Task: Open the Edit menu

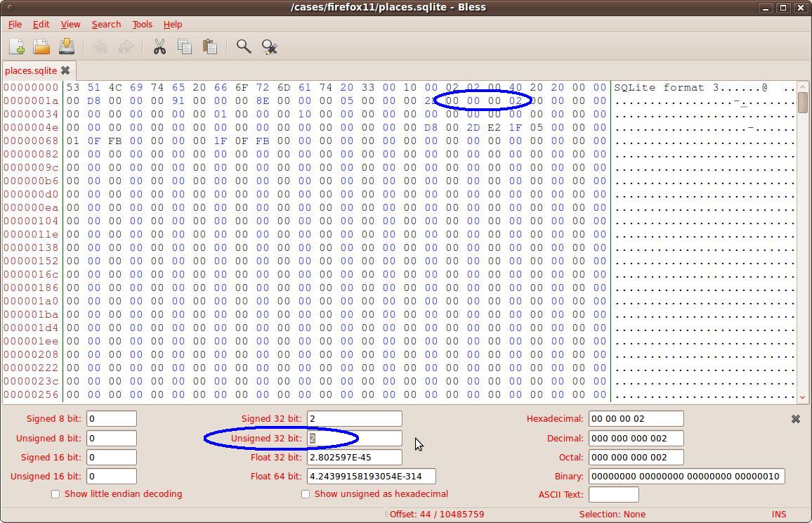Action: click(x=41, y=25)
